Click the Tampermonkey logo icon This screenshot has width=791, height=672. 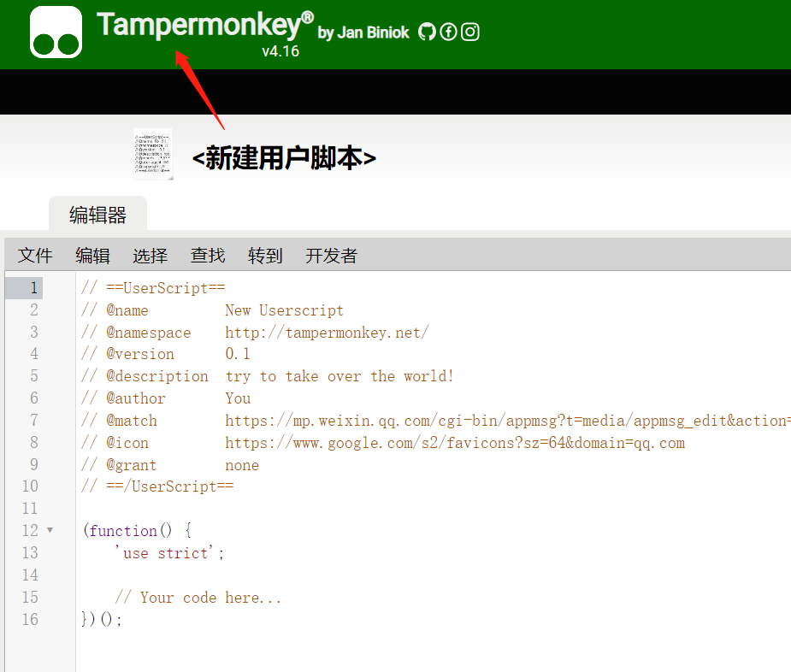click(x=56, y=32)
